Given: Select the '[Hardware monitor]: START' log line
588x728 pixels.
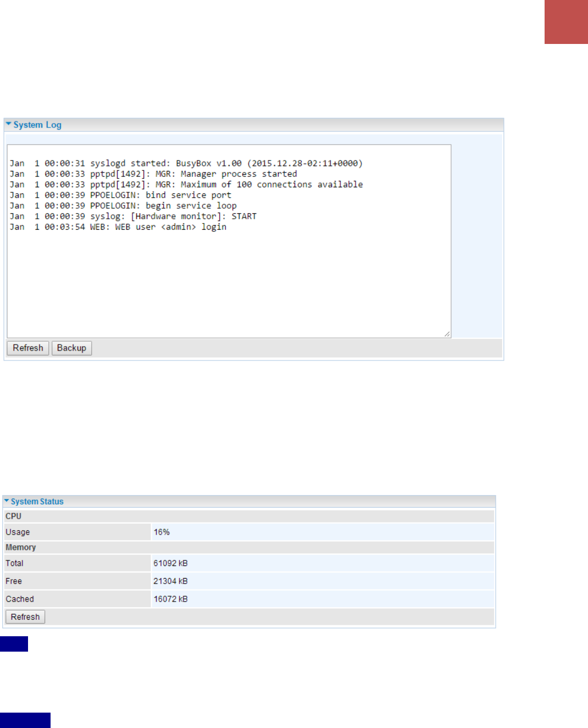Looking at the screenshot, I should [133, 216].
